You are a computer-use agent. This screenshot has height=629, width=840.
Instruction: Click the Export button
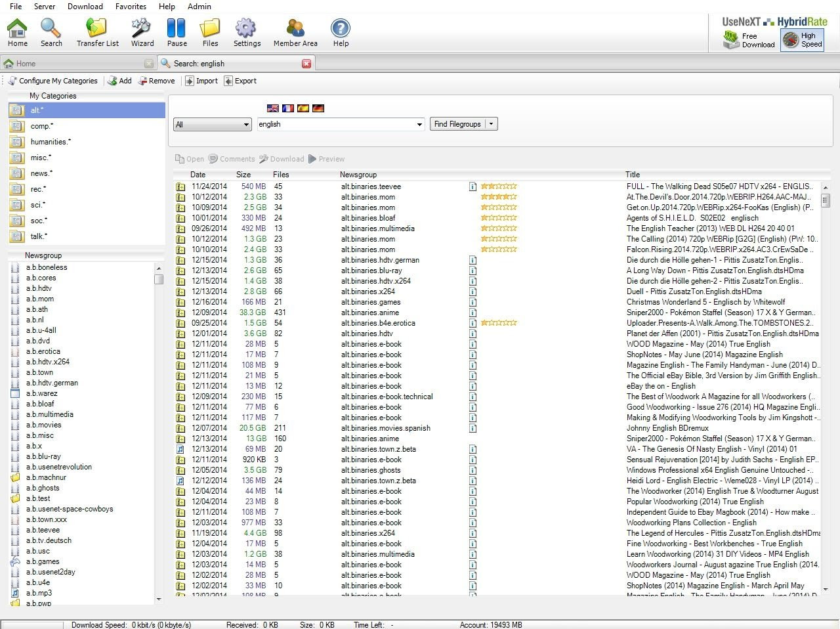[240, 81]
